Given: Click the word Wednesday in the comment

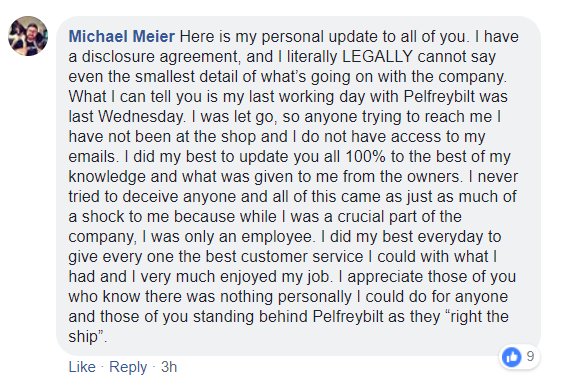Looking at the screenshot, I should (x=141, y=117).
